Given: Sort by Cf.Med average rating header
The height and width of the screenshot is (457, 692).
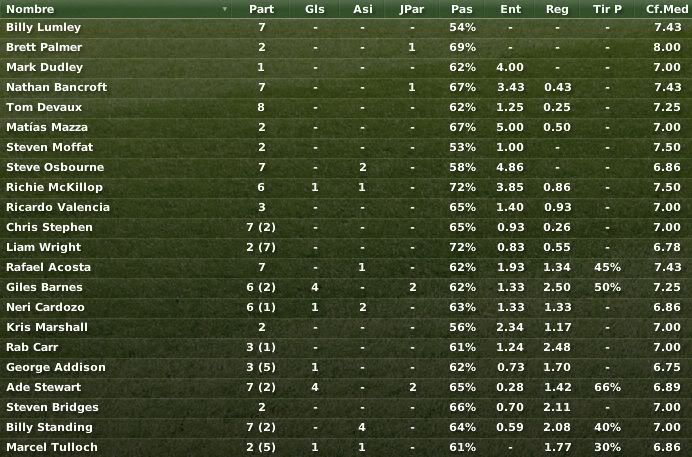Looking at the screenshot, I should [666, 9].
